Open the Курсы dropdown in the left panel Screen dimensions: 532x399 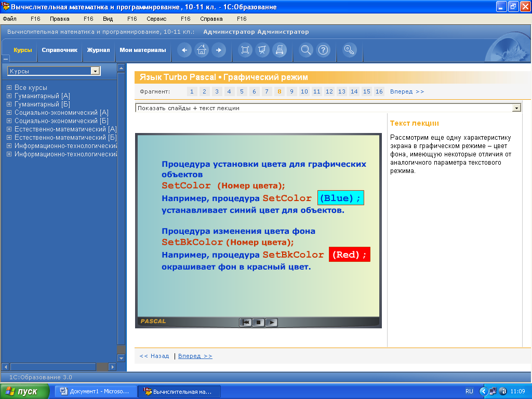[96, 71]
